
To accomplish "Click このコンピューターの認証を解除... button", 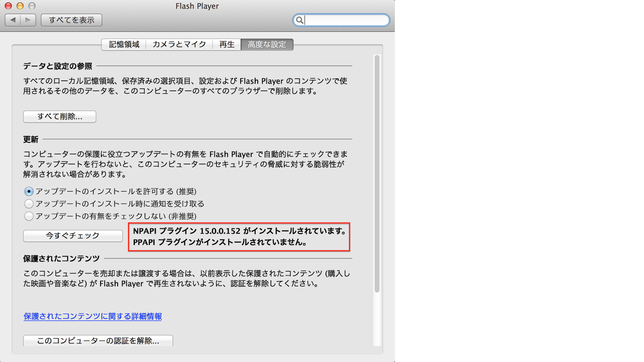I will 98,341.
